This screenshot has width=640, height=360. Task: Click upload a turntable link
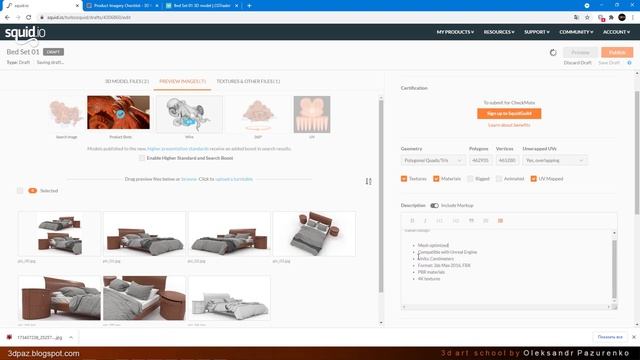coord(234,179)
